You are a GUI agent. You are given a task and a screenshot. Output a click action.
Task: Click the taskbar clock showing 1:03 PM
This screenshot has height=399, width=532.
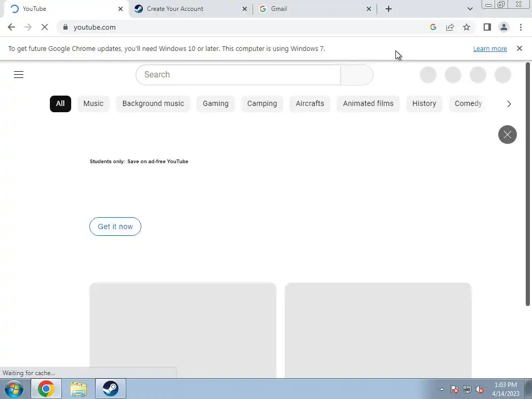pos(506,389)
